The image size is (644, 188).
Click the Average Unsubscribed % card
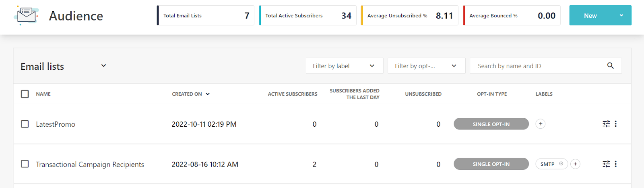coord(409,15)
